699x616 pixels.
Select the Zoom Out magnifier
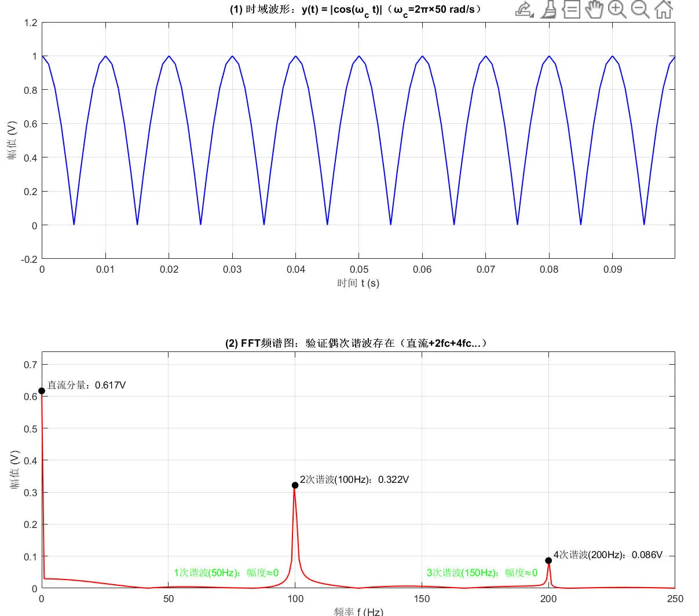[x=640, y=9]
